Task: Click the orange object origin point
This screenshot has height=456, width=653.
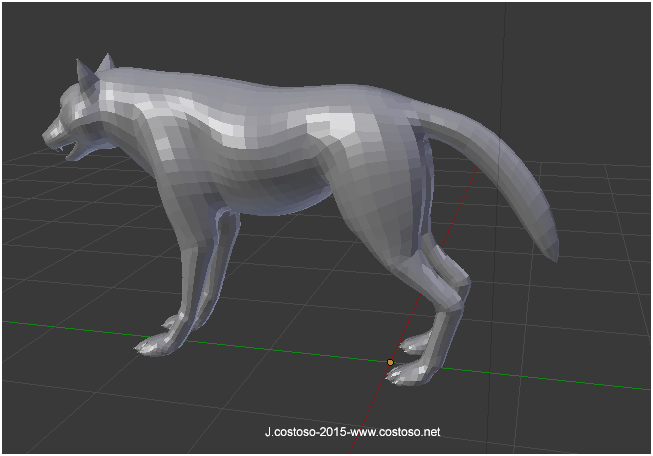Action: click(390, 362)
